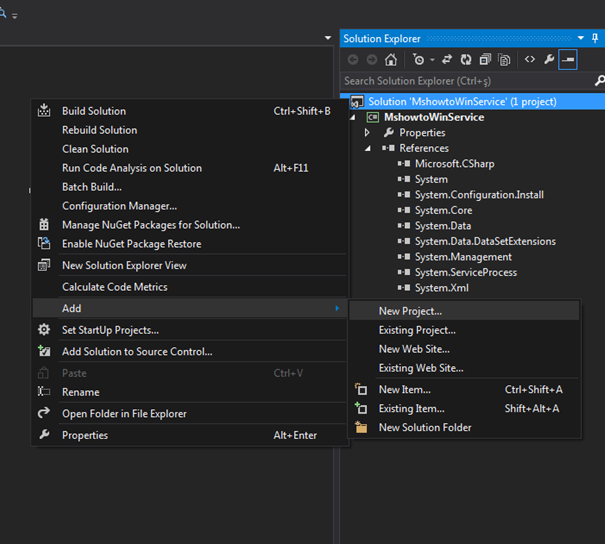Image resolution: width=605 pixels, height=544 pixels.
Task: Collapse the MshowtoWinService project node
Action: tap(352, 117)
